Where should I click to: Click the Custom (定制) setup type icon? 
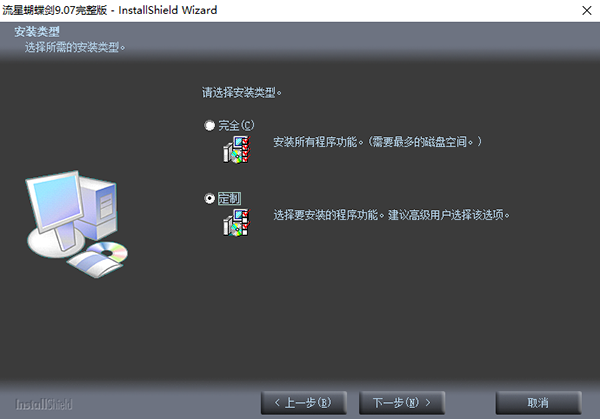pos(234,221)
